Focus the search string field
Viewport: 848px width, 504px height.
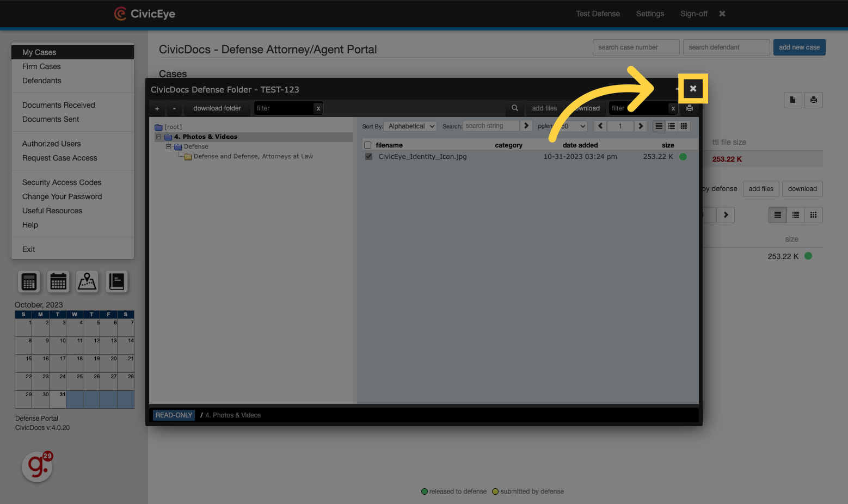[x=491, y=126]
